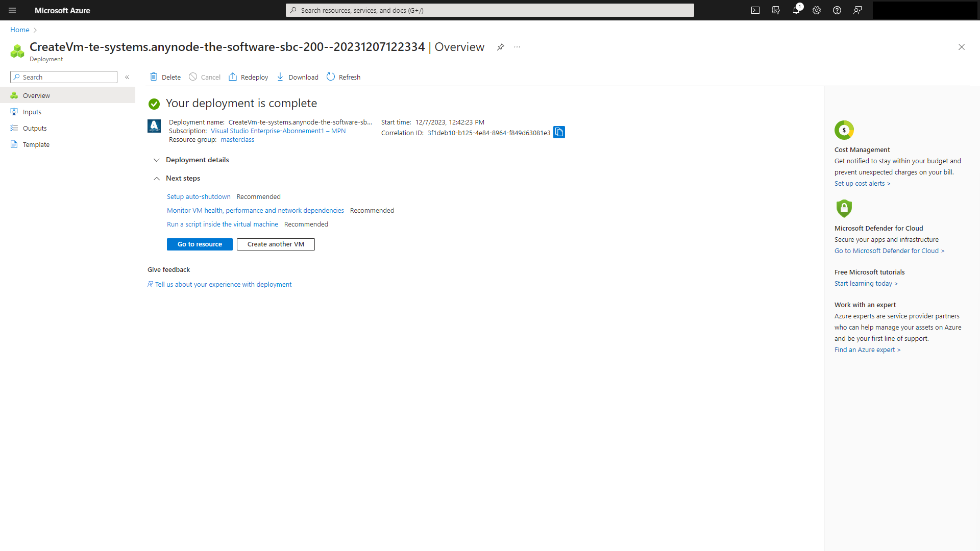Open the more options ellipsis next to the title
The width and height of the screenshot is (980, 551).
pos(517,47)
